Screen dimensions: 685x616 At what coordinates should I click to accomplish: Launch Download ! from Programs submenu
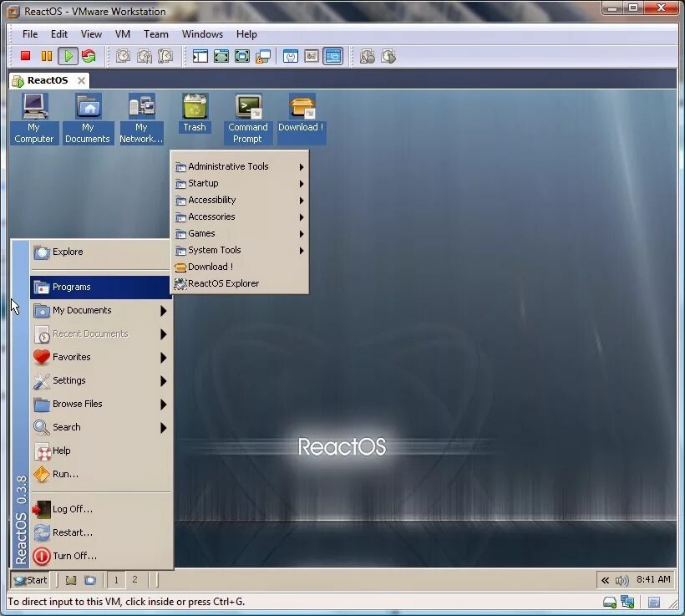(240, 267)
